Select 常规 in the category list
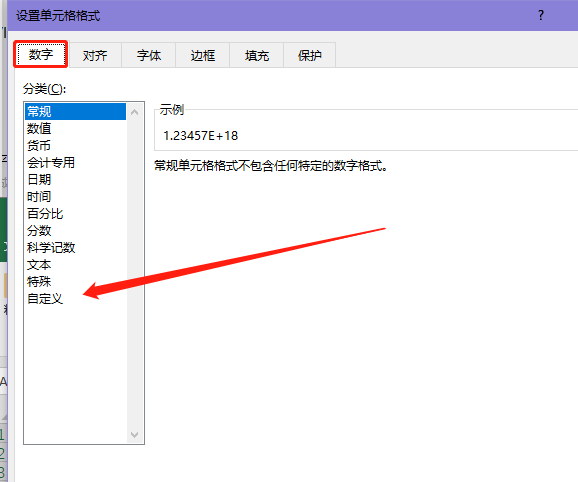This screenshot has height=482, width=578. [75, 111]
